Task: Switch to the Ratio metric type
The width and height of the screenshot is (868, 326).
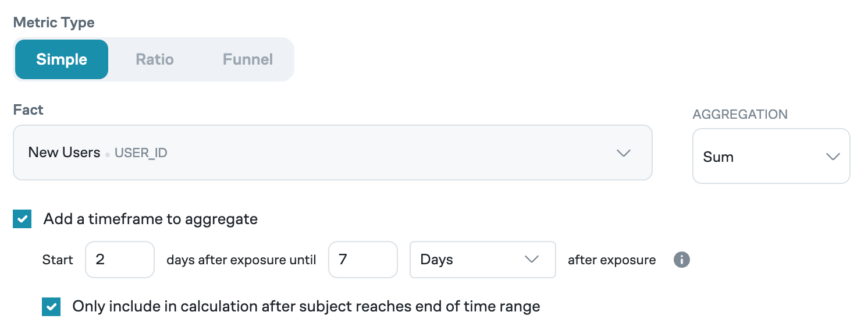Action: point(155,59)
